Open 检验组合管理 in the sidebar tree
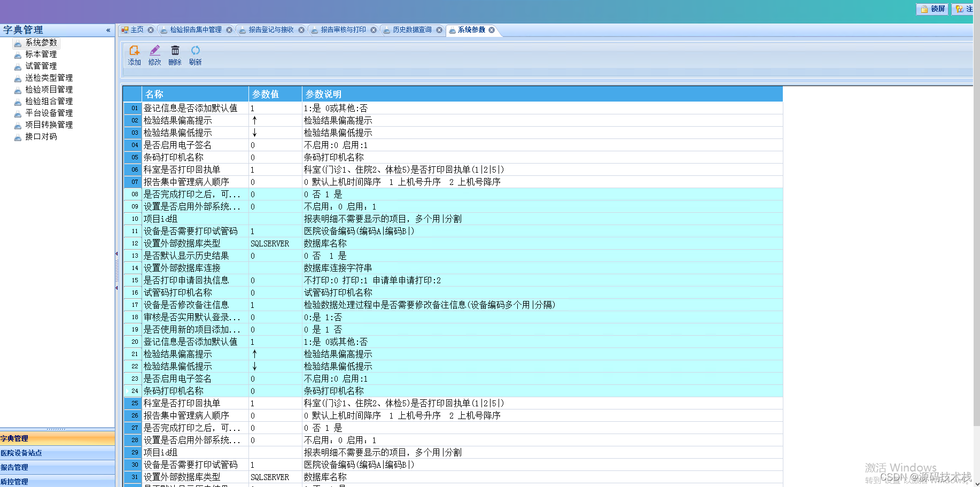 click(49, 101)
